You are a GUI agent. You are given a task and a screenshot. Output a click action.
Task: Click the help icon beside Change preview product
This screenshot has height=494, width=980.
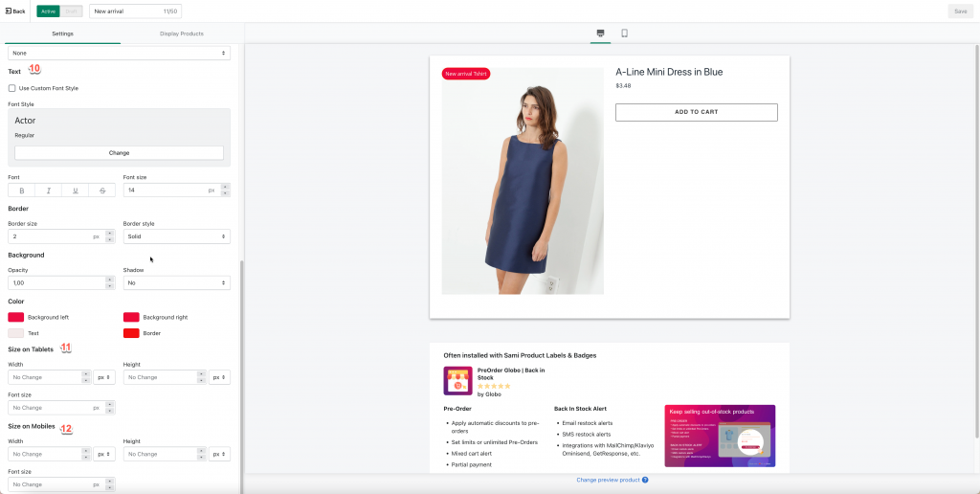coord(645,481)
